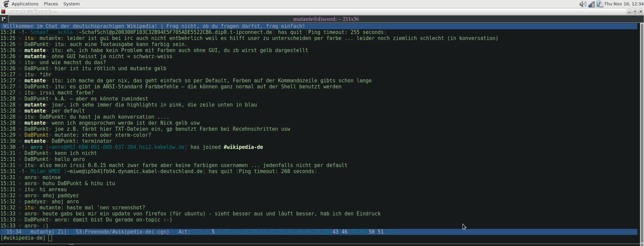The width and height of the screenshot is (644, 246).
Task: Select activity window number 50
Action: pyautogui.click(x=372, y=232)
